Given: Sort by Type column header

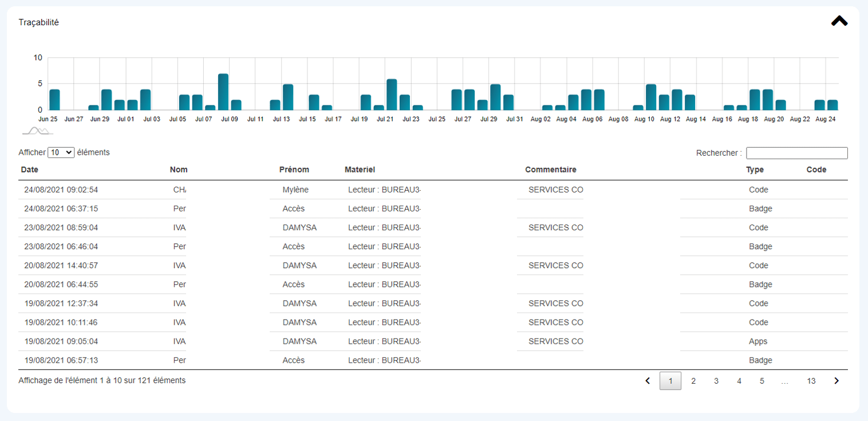Looking at the screenshot, I should [755, 170].
